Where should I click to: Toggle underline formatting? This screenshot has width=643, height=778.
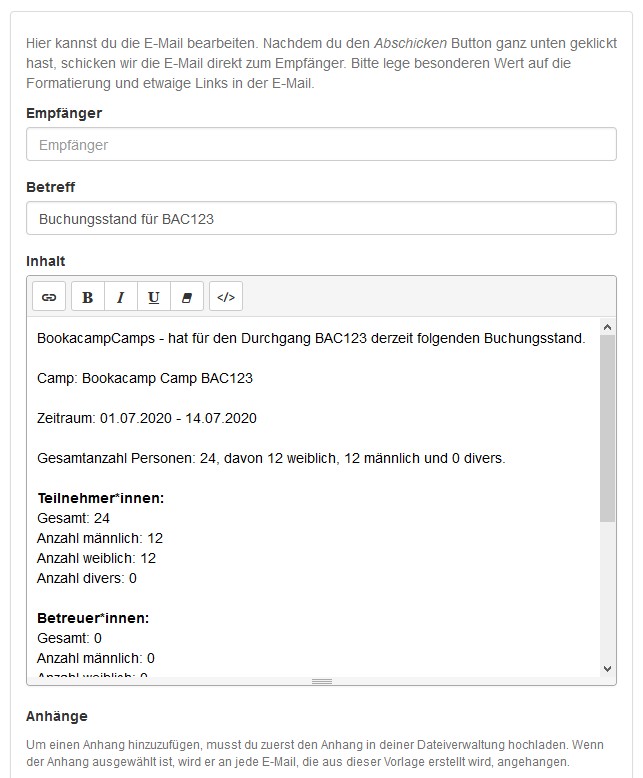pos(153,297)
